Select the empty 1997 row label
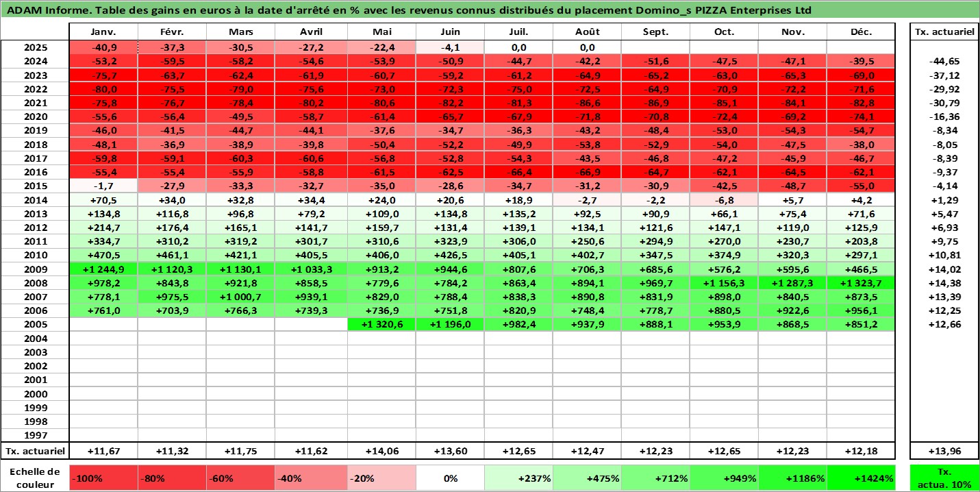 [x=35, y=435]
